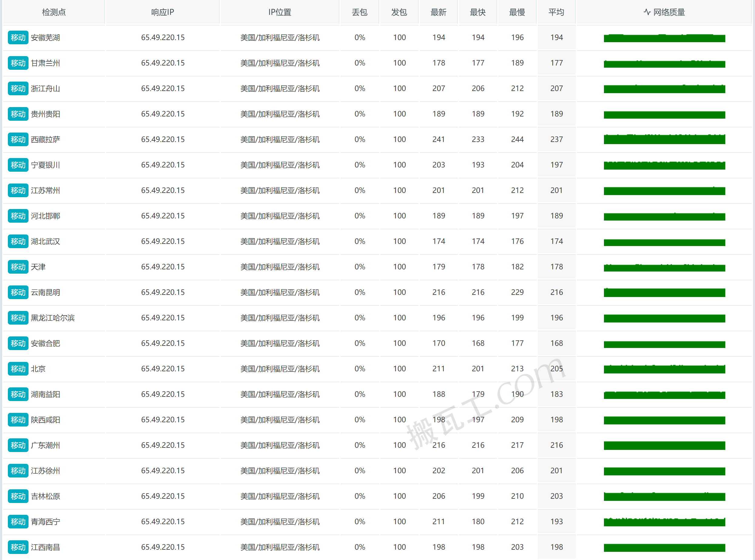This screenshot has height=560, width=755.
Task: Click 天津 checkpoint name
Action: click(x=38, y=267)
